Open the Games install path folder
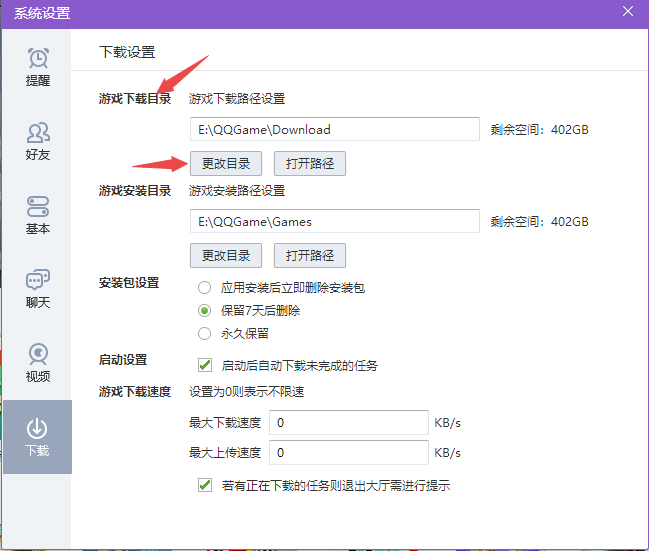This screenshot has width=649, height=551. click(310, 254)
